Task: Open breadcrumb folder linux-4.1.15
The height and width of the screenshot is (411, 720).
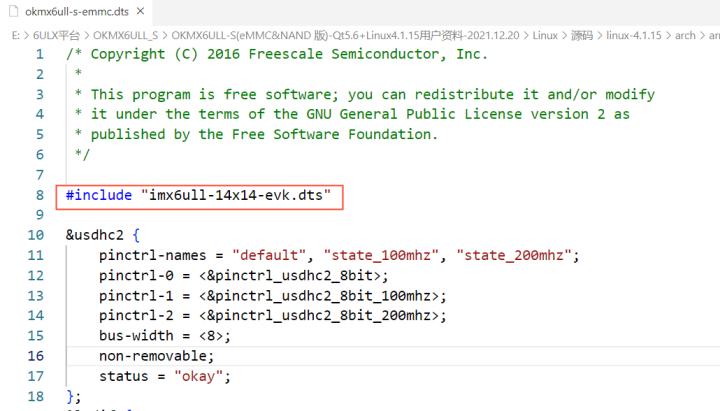Action: point(634,35)
